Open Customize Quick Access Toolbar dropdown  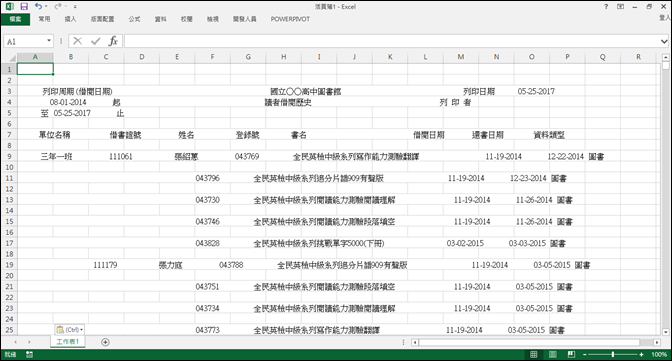(75, 7)
